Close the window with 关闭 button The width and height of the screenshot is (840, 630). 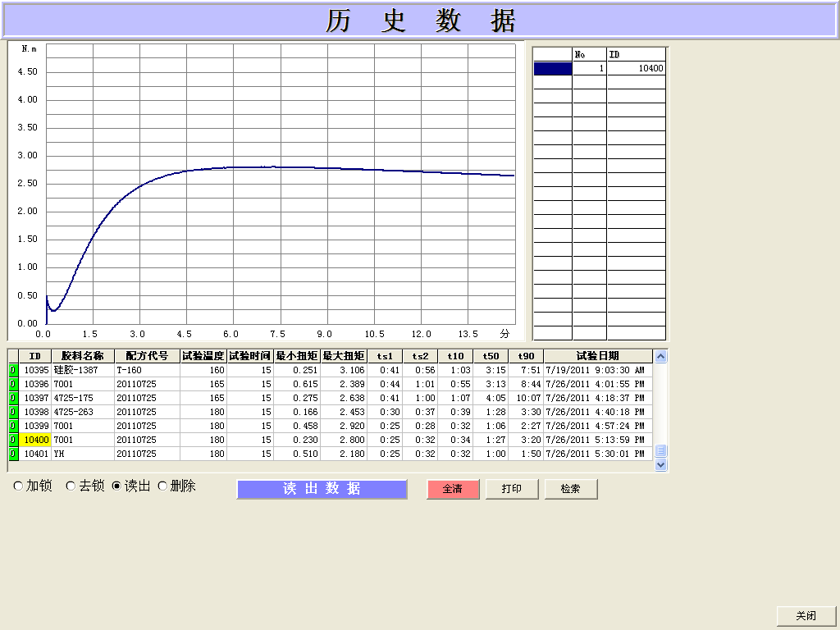[806, 615]
